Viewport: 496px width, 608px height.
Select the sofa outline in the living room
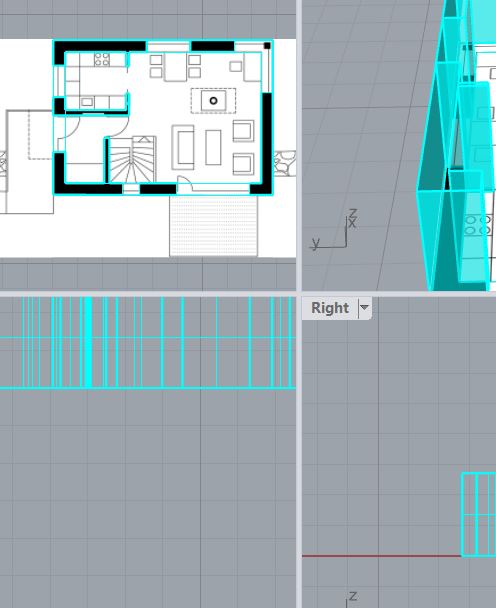183,147
